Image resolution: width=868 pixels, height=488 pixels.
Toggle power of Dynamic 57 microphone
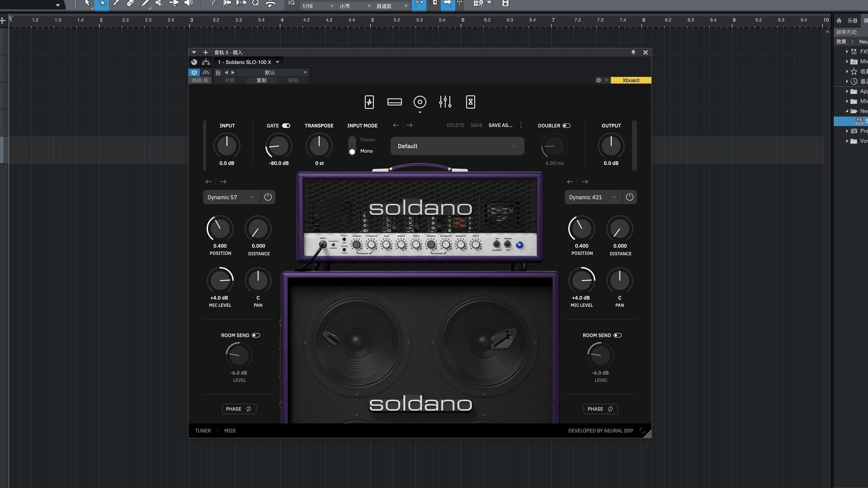click(x=268, y=197)
